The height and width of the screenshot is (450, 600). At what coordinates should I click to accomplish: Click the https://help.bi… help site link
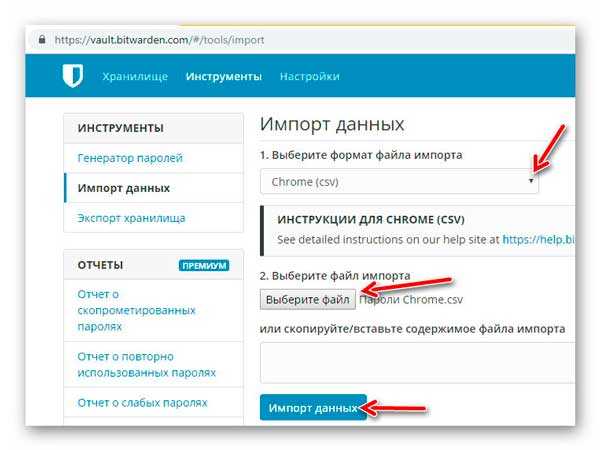(x=538, y=240)
